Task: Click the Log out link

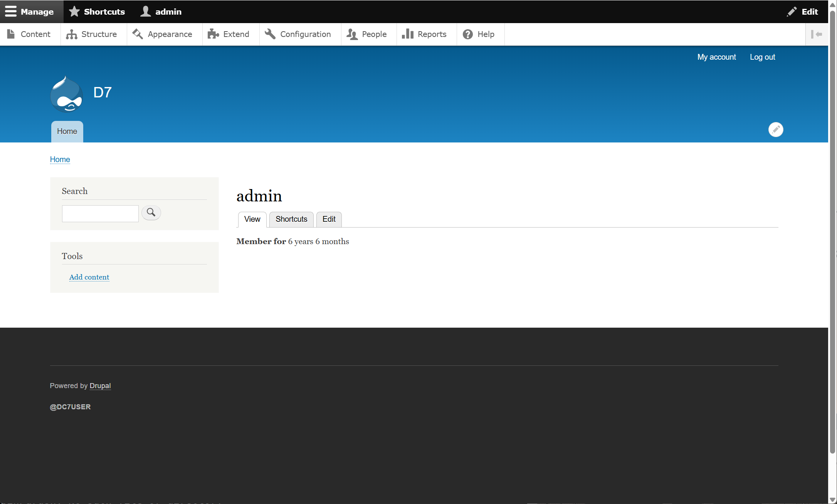Action: pos(762,57)
